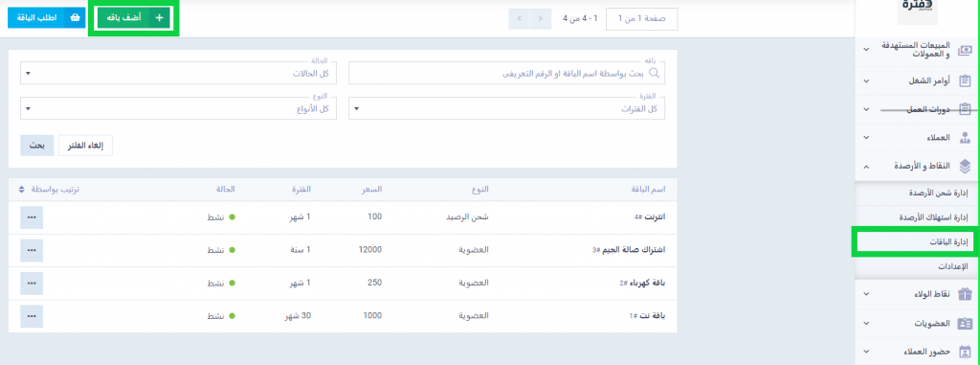Click the loyalty points gift icon

tap(965, 294)
